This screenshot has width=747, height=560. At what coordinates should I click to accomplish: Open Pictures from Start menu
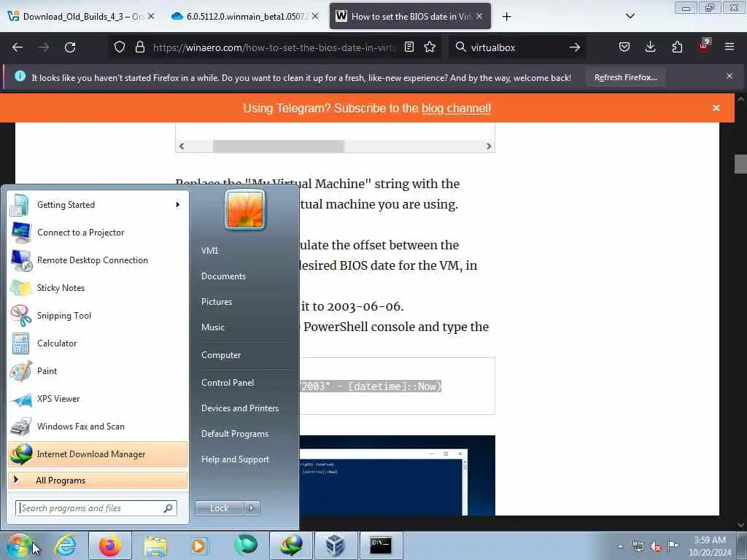217,302
